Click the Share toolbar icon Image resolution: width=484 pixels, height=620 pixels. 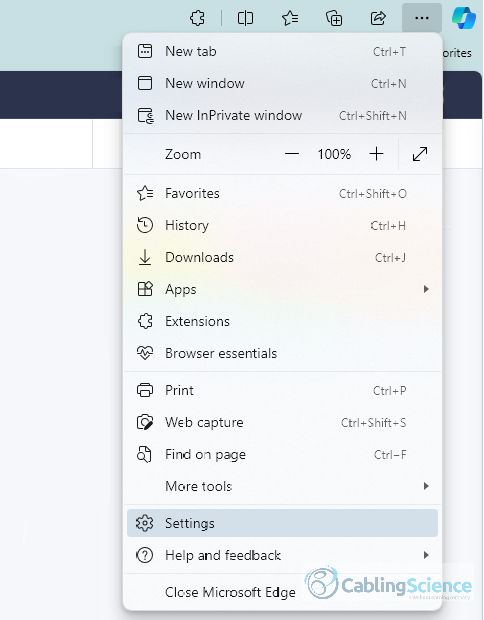click(x=378, y=18)
